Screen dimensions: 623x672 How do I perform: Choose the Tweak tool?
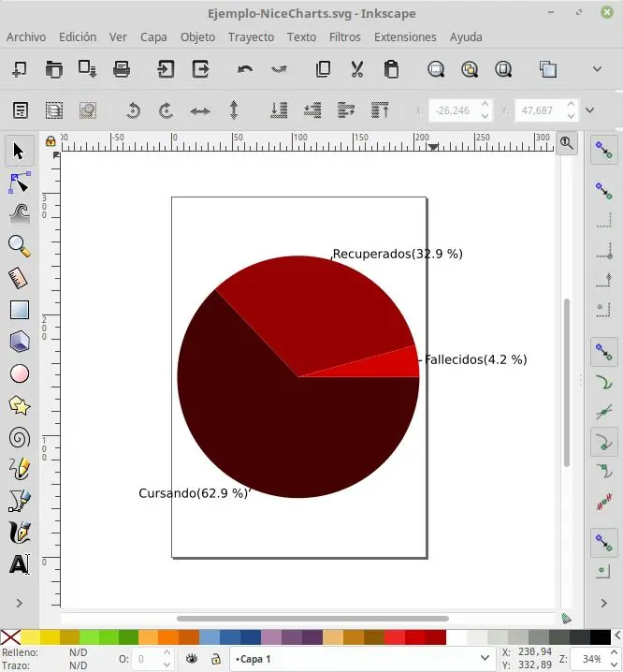[20, 213]
